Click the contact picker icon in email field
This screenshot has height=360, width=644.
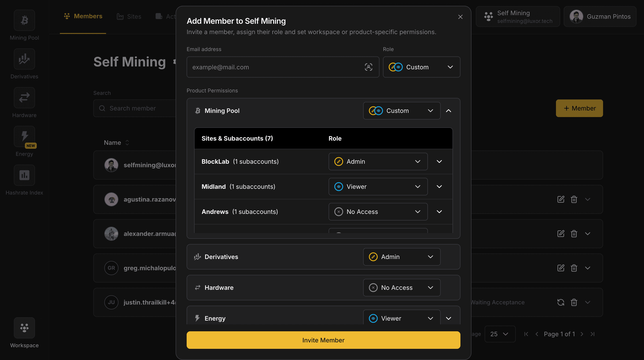pos(368,67)
